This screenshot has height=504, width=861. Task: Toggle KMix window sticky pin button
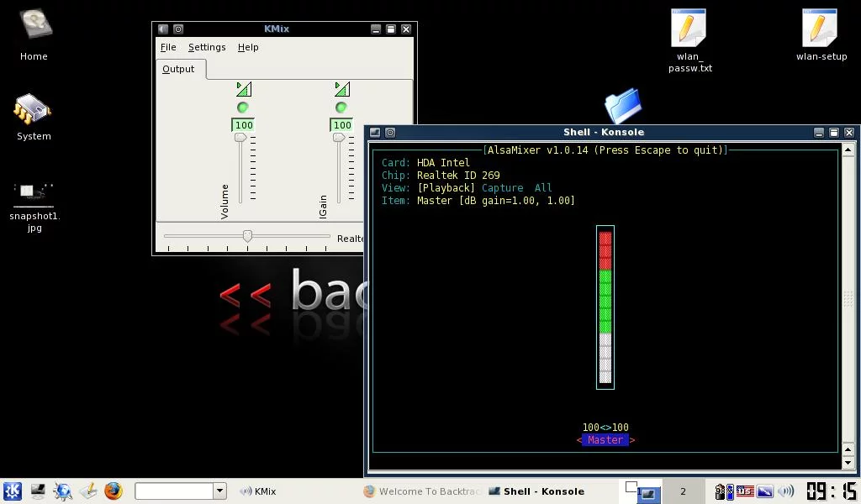[178, 29]
